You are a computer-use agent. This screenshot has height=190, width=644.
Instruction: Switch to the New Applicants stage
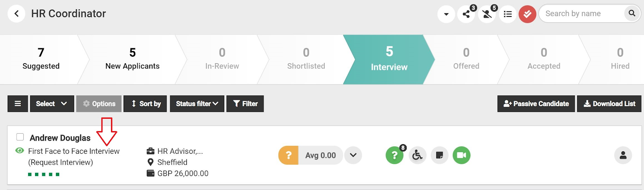click(132, 60)
